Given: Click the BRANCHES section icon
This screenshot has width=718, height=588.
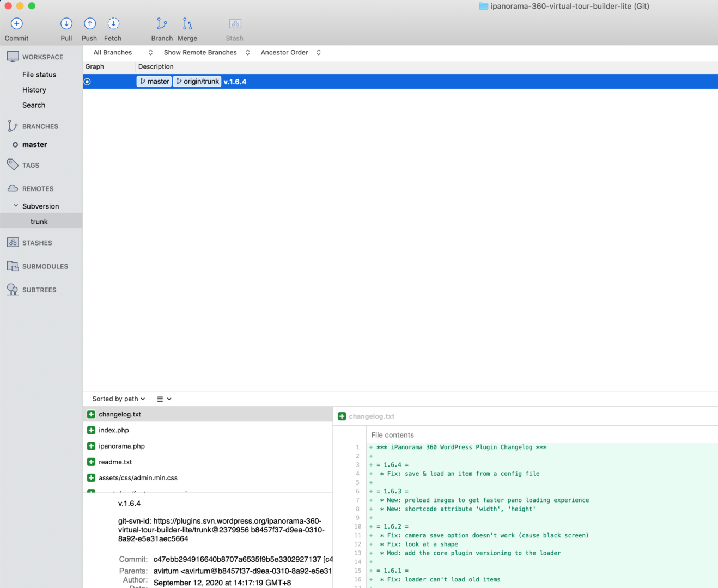Looking at the screenshot, I should point(13,126).
